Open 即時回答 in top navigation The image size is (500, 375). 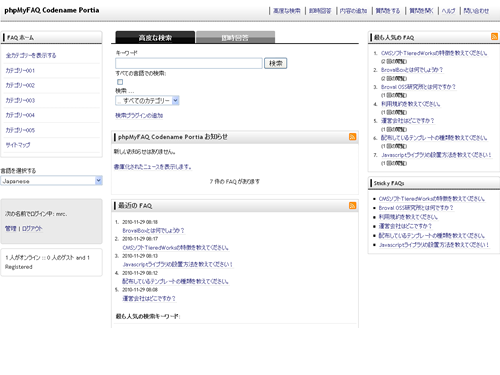[x=320, y=11]
